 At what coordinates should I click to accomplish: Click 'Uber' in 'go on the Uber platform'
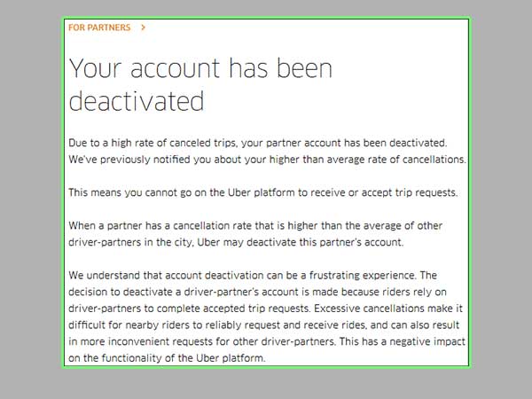coord(239,192)
